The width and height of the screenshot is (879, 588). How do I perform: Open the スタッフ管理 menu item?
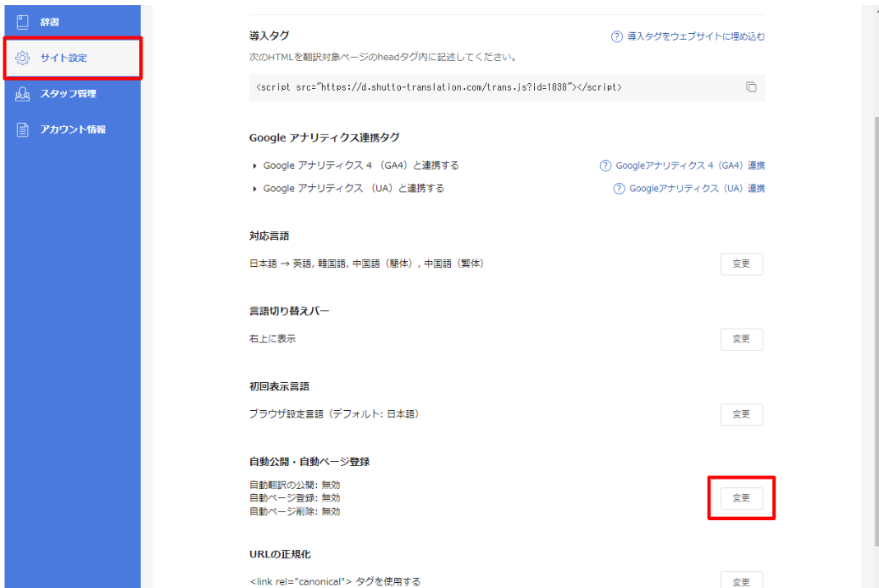(73, 93)
